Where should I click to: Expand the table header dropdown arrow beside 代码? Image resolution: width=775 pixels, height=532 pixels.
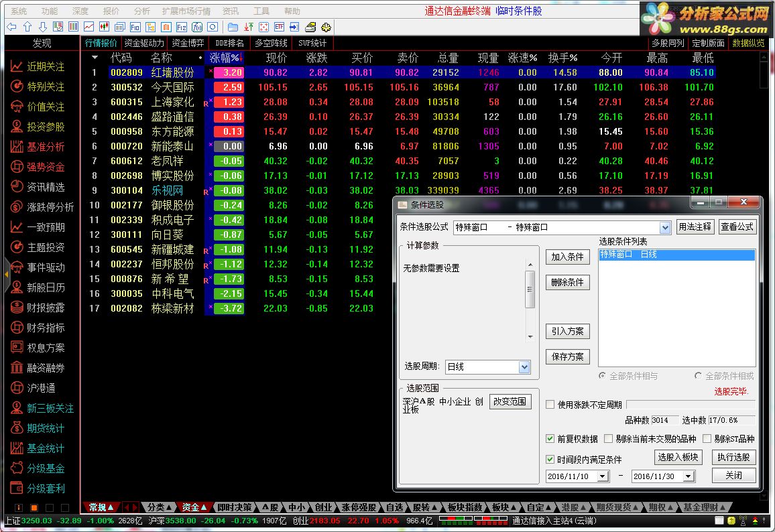(95, 58)
